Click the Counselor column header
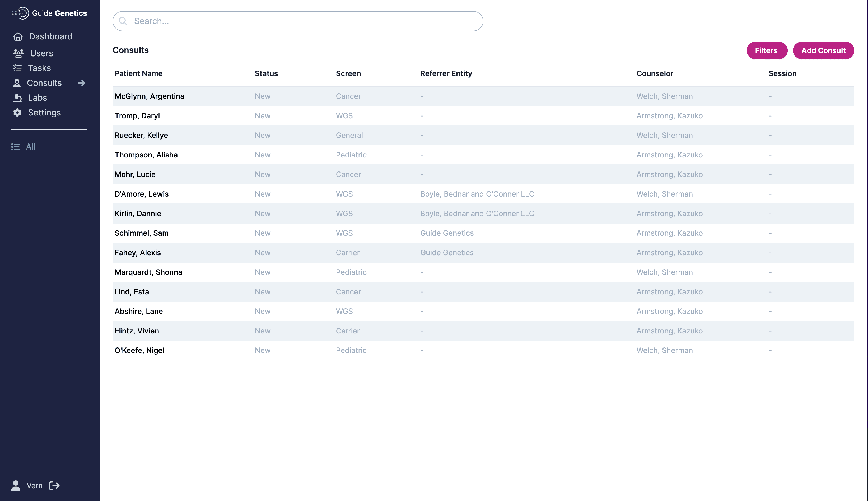 tap(655, 73)
